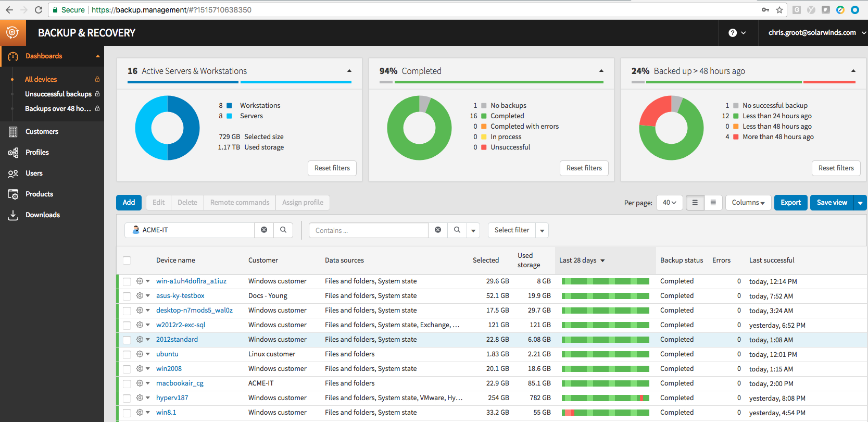Clear the ACME-IT customer search field
The image size is (868, 422).
[x=264, y=230]
